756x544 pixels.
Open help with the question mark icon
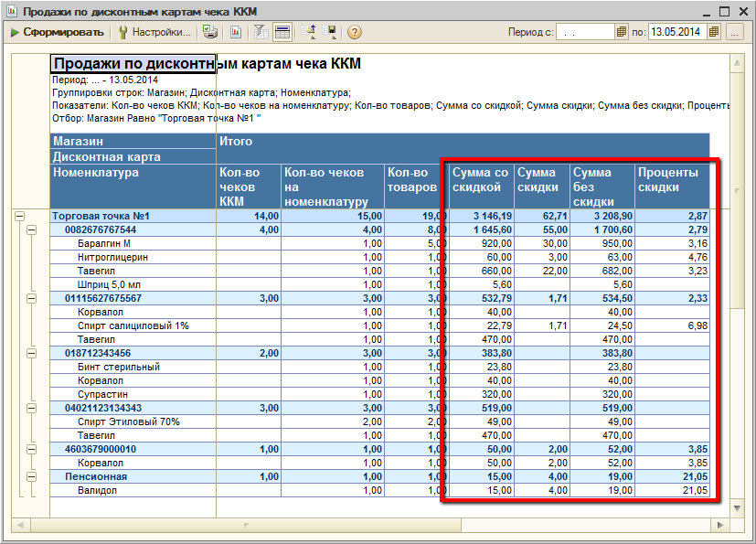[x=355, y=32]
